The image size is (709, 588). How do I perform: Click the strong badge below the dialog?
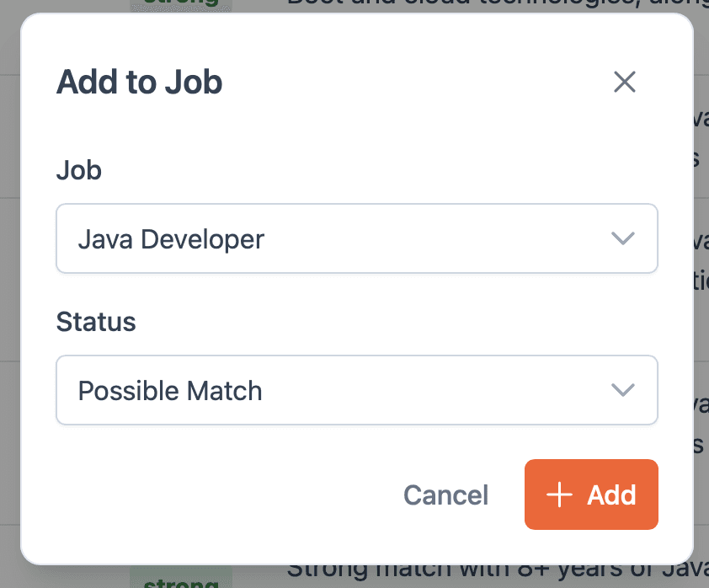tap(180, 581)
